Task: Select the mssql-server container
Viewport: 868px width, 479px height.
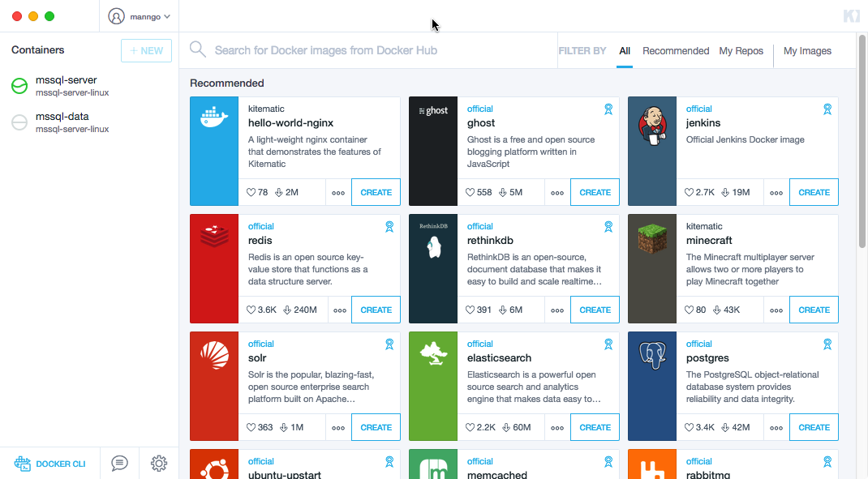Action: (x=89, y=86)
